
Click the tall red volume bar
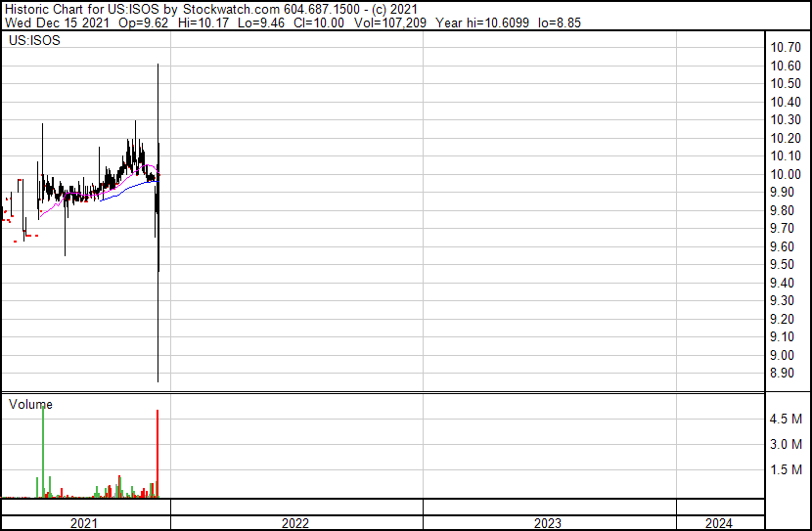point(158,455)
